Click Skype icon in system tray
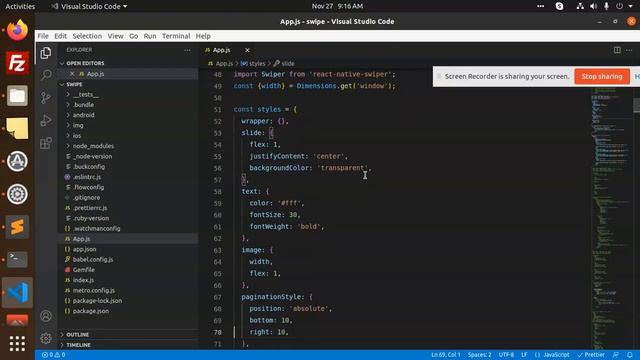This screenshot has width=640, height=360. tap(560, 6)
